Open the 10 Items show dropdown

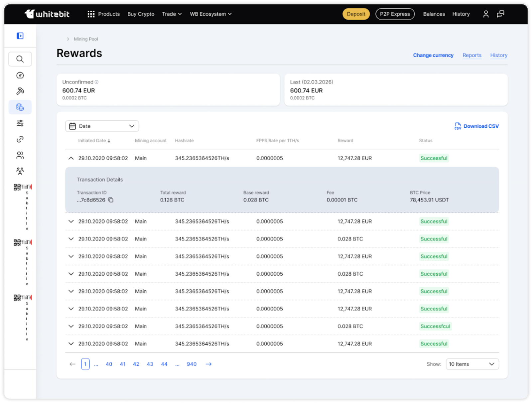472,364
